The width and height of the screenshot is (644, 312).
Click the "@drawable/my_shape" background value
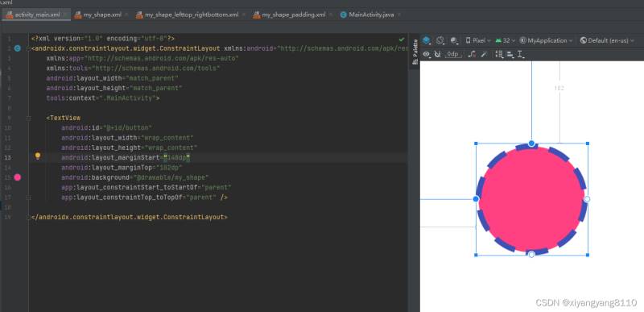(171, 177)
